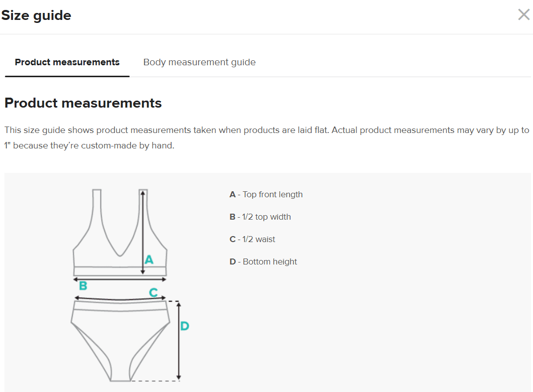Click the 'C - 1/2 waist' legend entry
533x392 pixels.
[252, 239]
